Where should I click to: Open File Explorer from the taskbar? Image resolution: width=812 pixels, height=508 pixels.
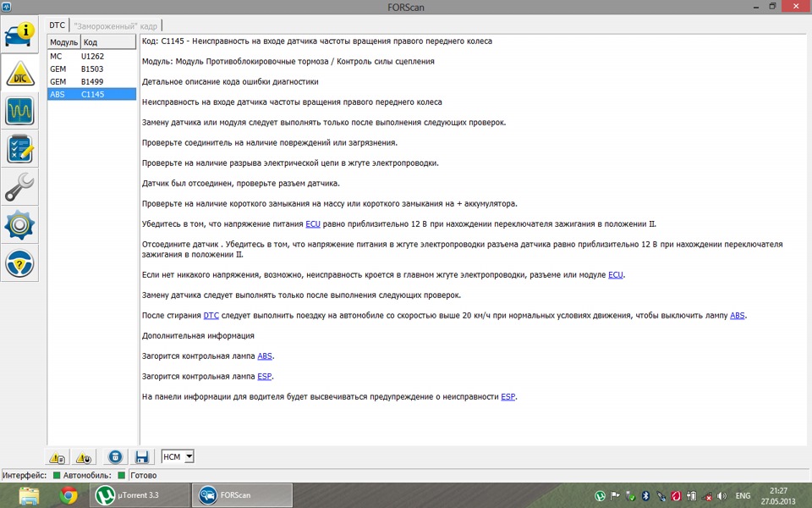(29, 495)
